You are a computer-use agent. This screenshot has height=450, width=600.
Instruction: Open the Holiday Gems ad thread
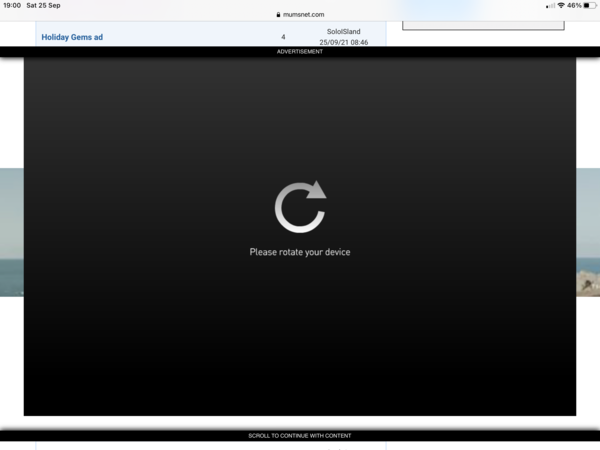[72, 37]
